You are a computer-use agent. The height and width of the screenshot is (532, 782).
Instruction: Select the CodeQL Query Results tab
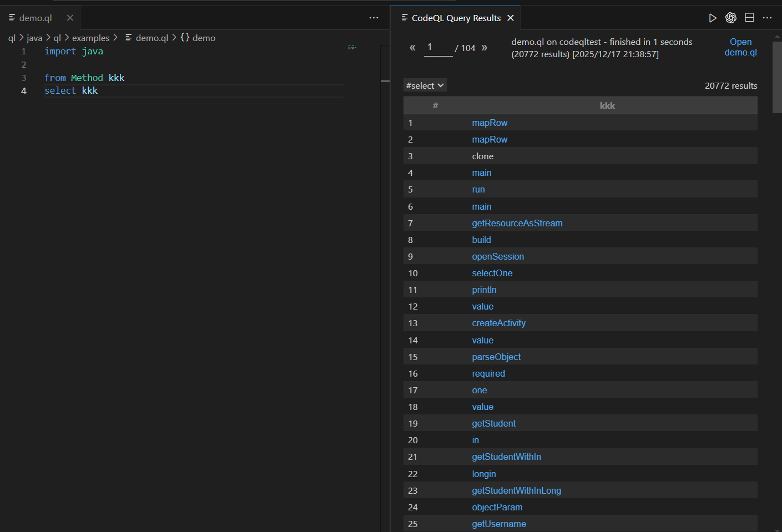tap(456, 18)
